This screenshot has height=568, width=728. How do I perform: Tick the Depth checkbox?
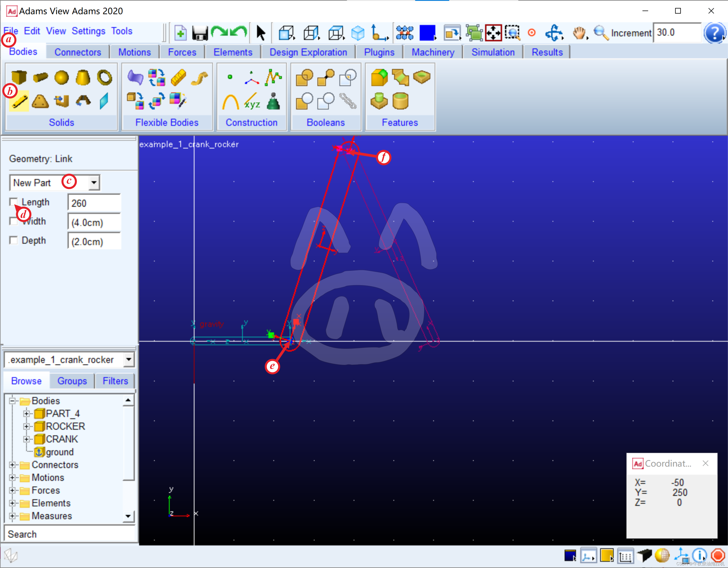14,240
